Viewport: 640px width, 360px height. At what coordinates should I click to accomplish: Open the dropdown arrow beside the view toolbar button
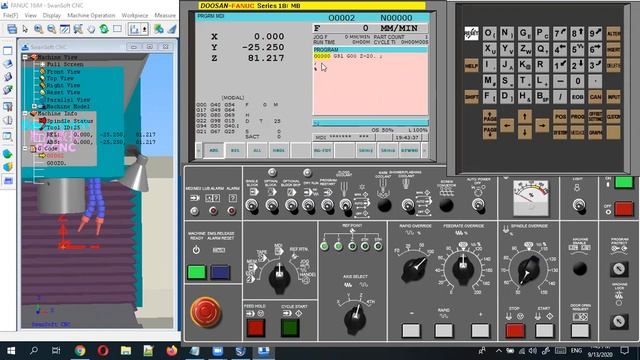click(144, 29)
